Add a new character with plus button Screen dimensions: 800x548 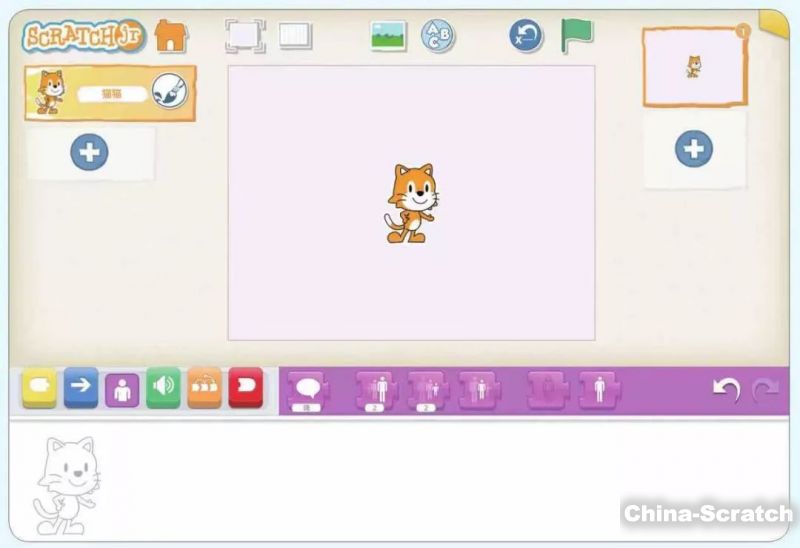pos(90,153)
